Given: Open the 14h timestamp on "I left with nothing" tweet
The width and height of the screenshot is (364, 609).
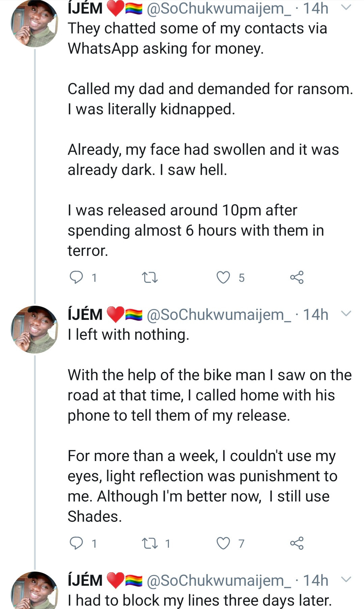Looking at the screenshot, I should coord(315,314).
